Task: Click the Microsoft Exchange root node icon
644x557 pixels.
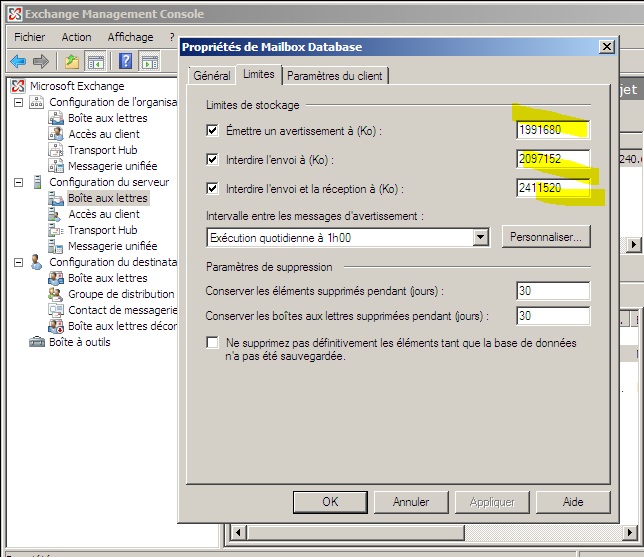Action: pos(18,86)
